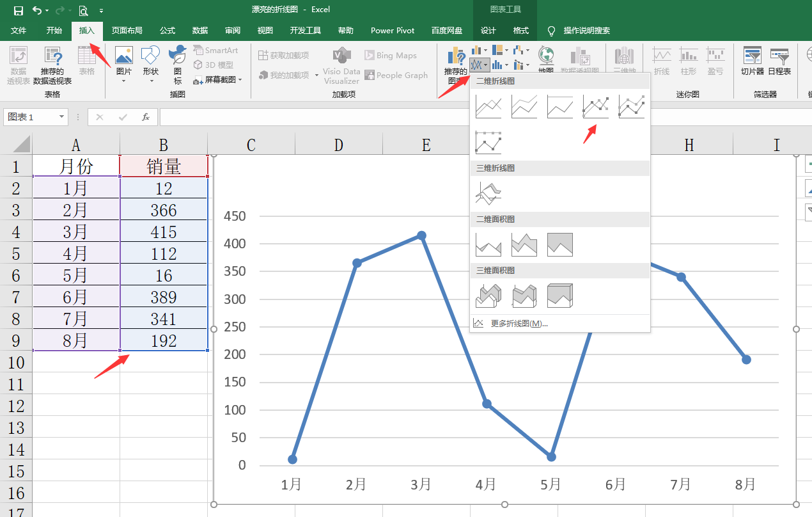Click the 图标 icons insert button
Screen dimensions: 812x517
click(x=178, y=66)
